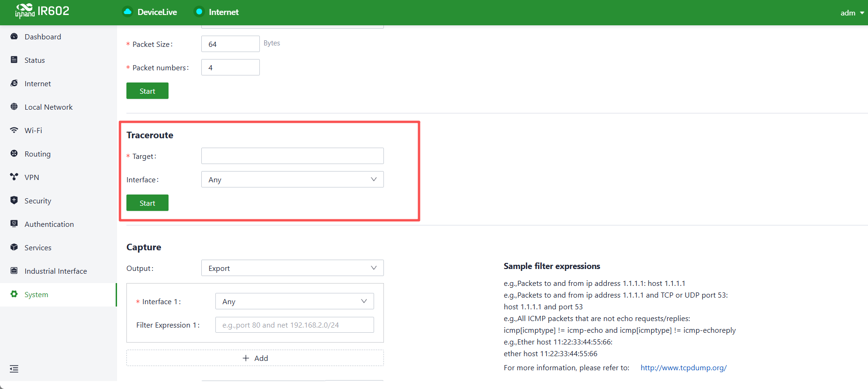Open the Routing icon in sidebar
The height and width of the screenshot is (389, 868).
(14, 154)
